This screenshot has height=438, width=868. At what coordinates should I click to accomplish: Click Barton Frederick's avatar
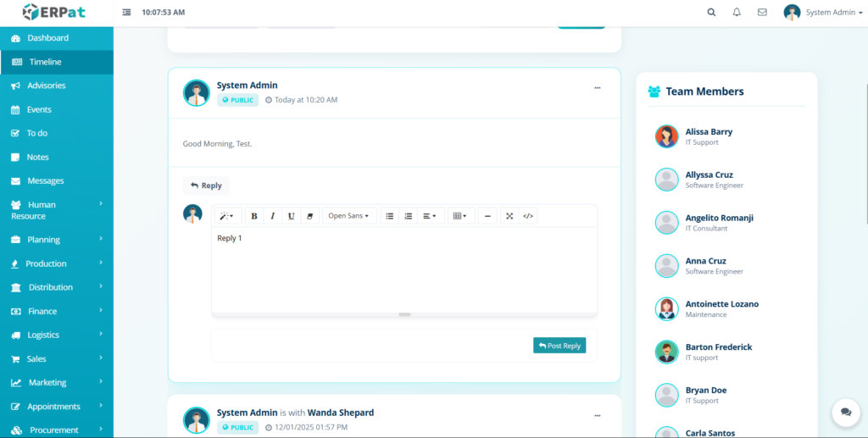tap(666, 352)
